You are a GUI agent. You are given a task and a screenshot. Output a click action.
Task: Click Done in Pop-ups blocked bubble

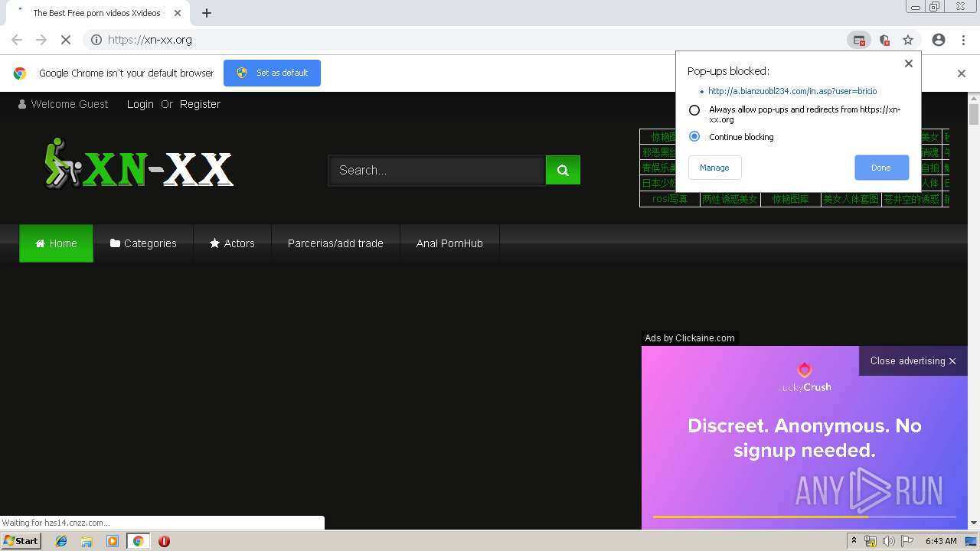click(881, 168)
